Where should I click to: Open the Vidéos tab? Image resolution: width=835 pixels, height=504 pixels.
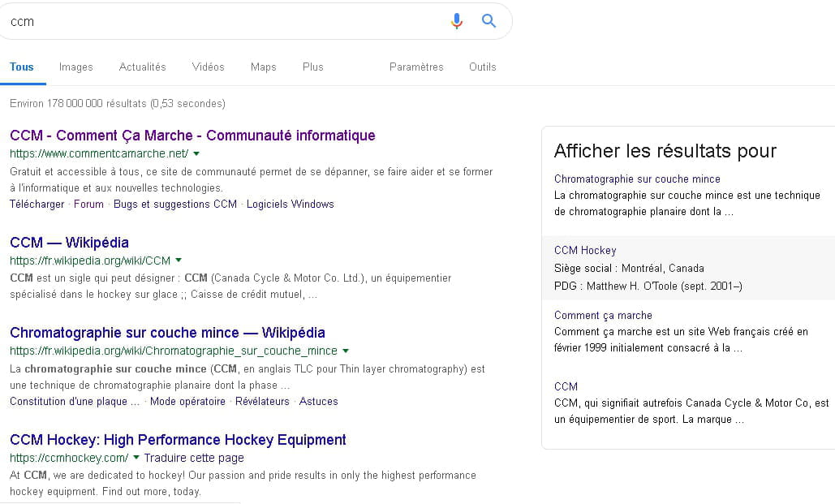(209, 67)
